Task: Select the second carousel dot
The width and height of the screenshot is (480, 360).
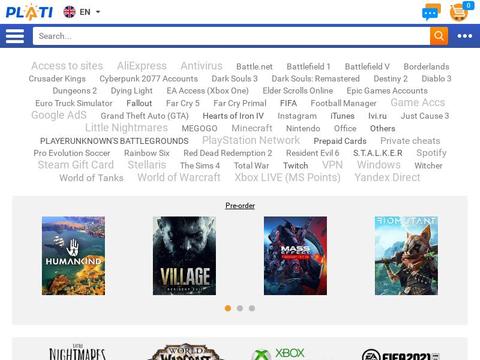Action: tap(240, 308)
